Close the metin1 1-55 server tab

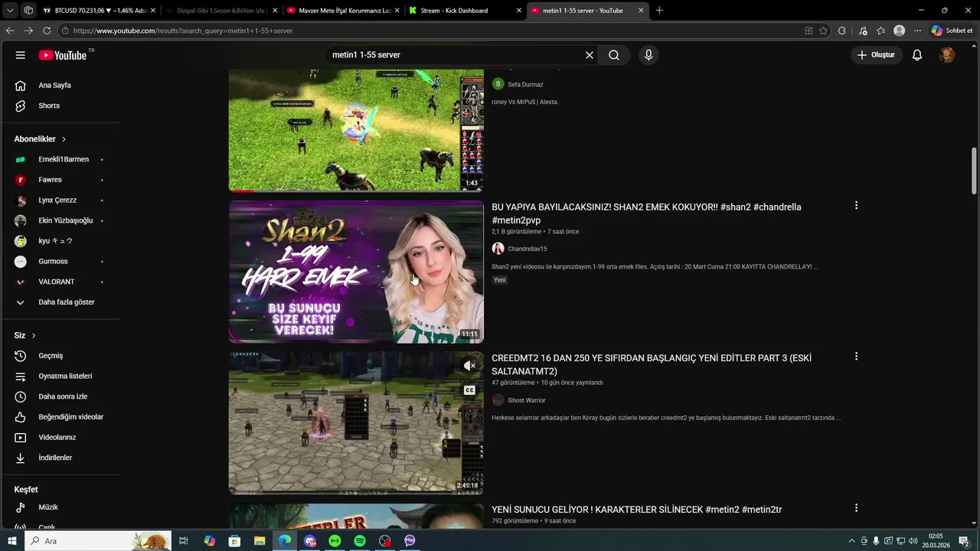(641, 11)
